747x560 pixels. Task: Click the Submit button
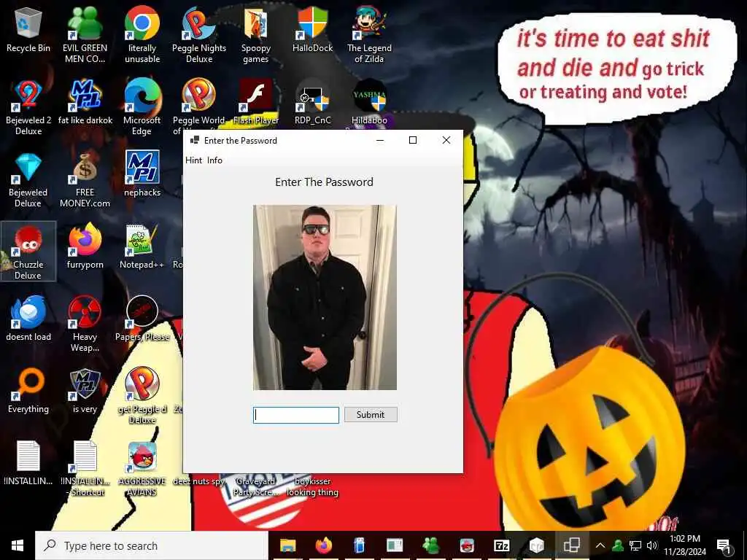(371, 415)
